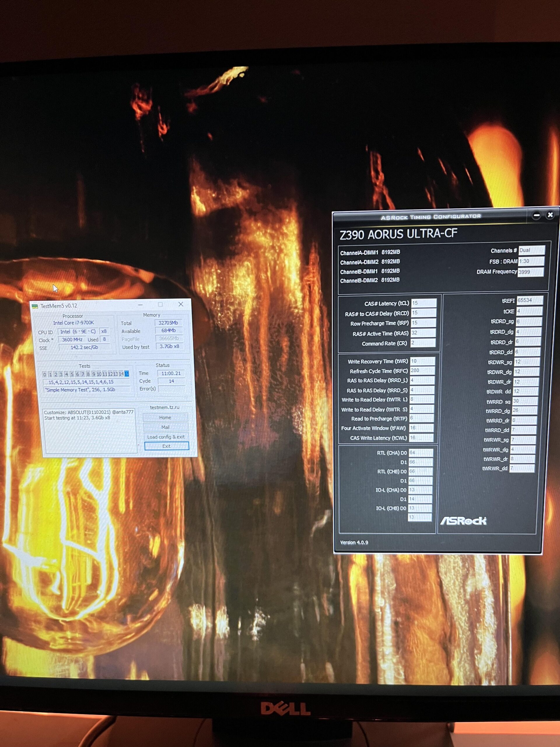Select test number 7 box in Tests
The image size is (560, 747).
point(83,374)
